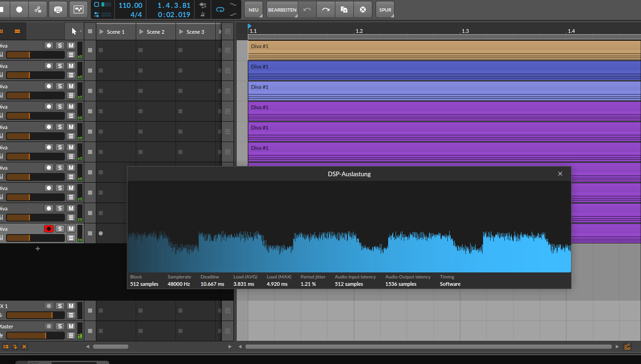The height and width of the screenshot is (364, 641).
Task: Click the play position 1.4.3.81
Action: (174, 5)
